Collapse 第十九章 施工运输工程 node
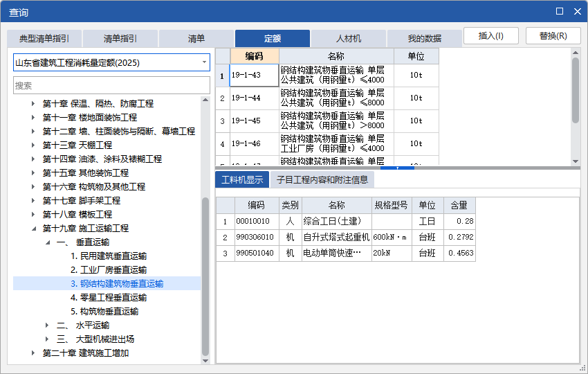Viewport: 588px width, 374px height. pos(33,229)
